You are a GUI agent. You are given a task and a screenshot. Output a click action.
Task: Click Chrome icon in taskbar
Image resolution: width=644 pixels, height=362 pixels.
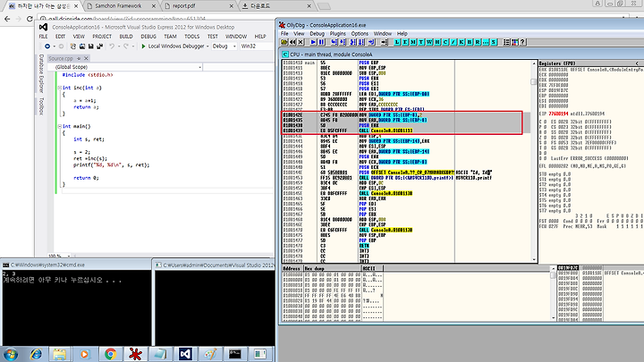[x=110, y=354]
